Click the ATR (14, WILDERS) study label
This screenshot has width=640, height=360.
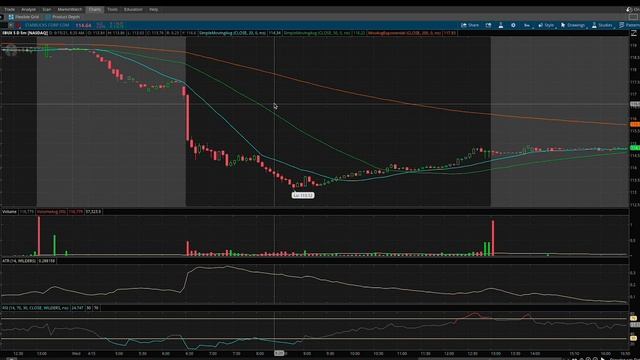[x=19, y=260]
